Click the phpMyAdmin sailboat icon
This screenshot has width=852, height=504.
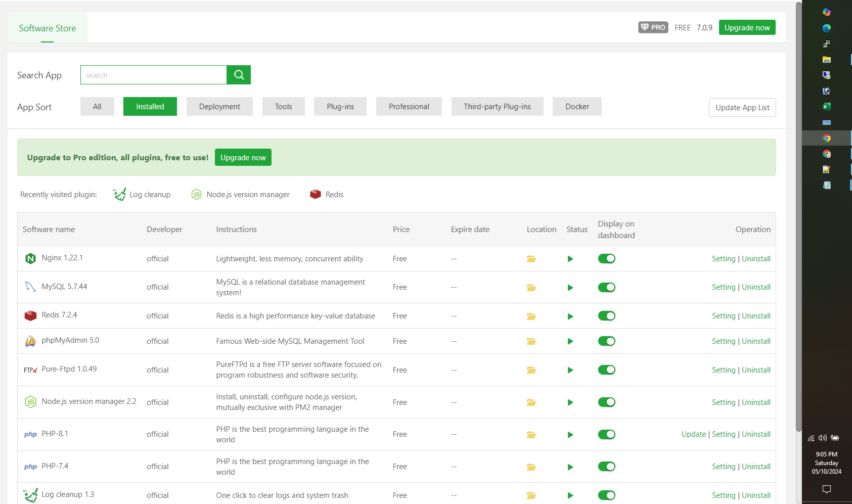pos(30,340)
